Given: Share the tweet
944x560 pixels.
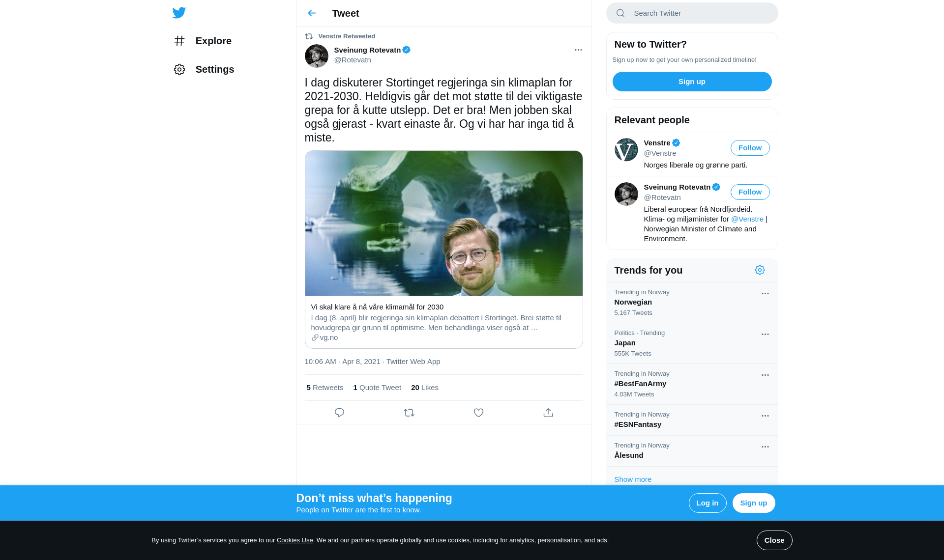Looking at the screenshot, I should (548, 413).
